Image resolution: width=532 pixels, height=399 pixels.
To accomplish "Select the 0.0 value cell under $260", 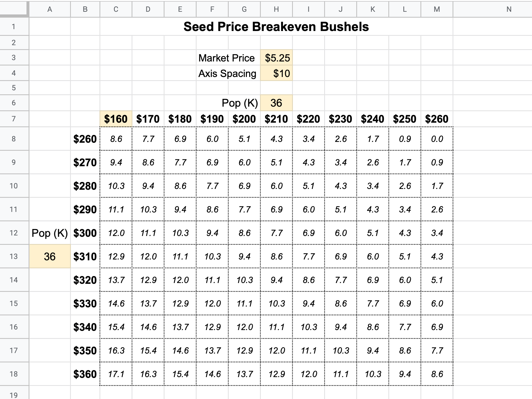I will (x=437, y=139).
